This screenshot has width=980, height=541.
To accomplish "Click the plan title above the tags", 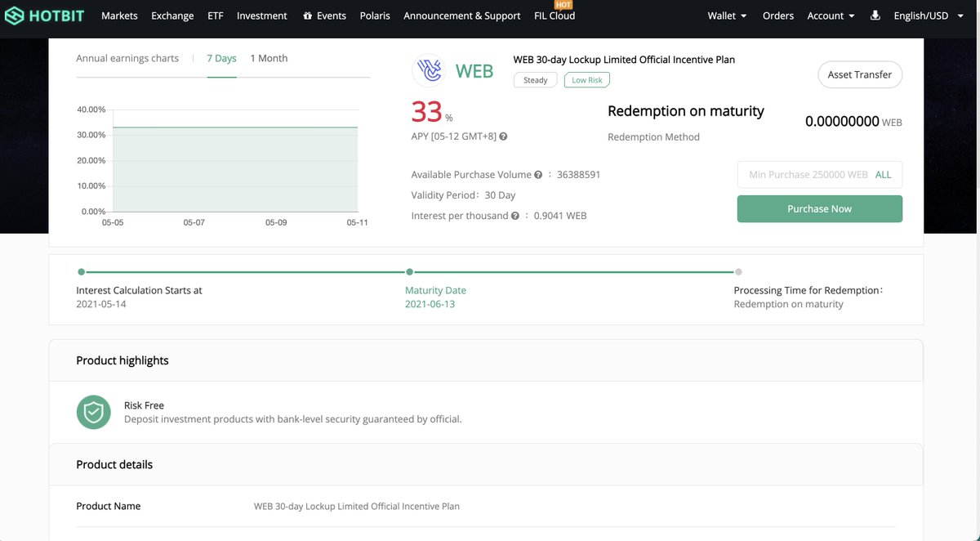I will click(x=624, y=60).
